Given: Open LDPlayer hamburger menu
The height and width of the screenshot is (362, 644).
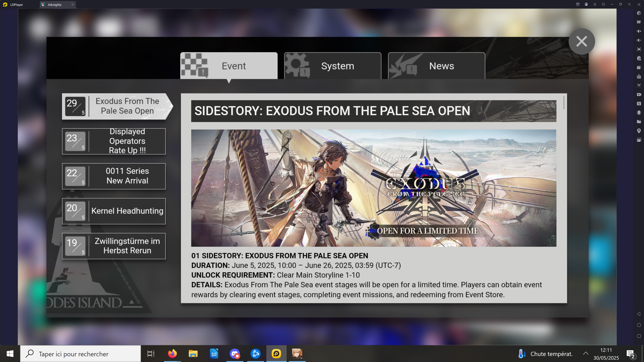Looking at the screenshot, I should (x=595, y=4).
